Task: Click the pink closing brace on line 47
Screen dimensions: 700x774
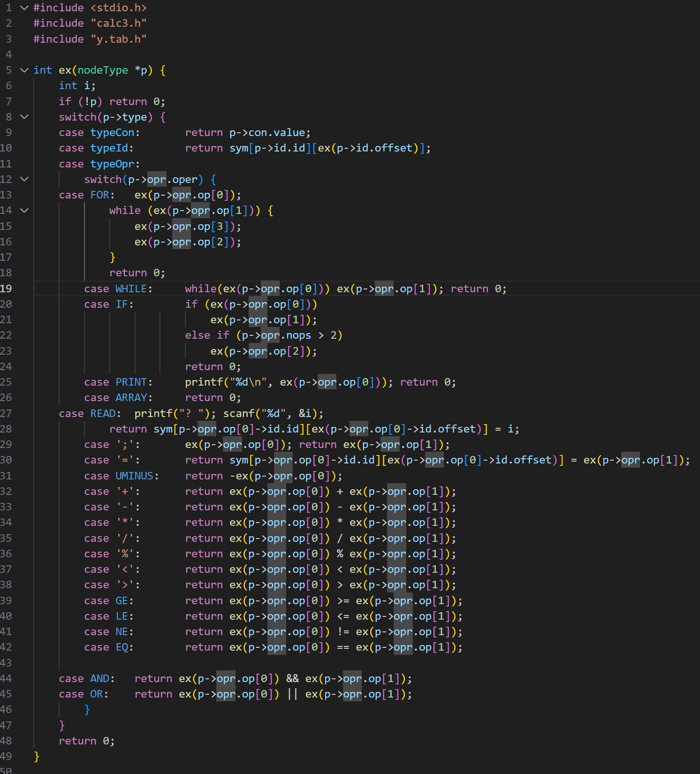Action: tap(62, 725)
